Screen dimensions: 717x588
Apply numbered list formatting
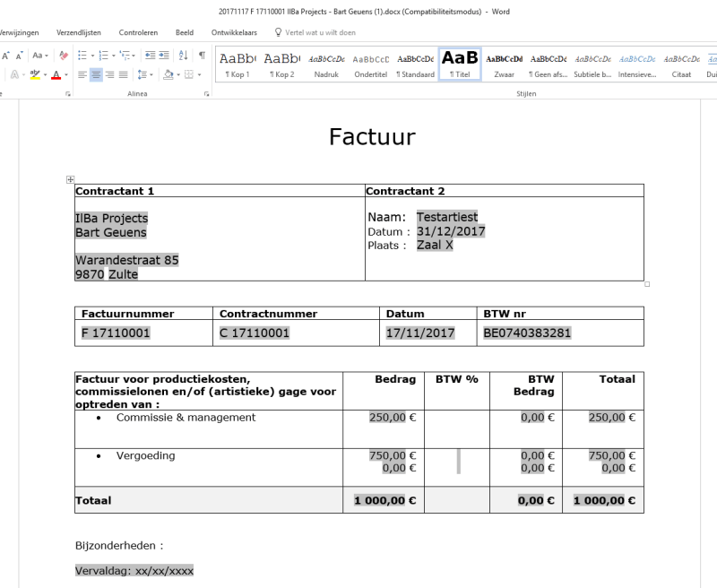(104, 56)
